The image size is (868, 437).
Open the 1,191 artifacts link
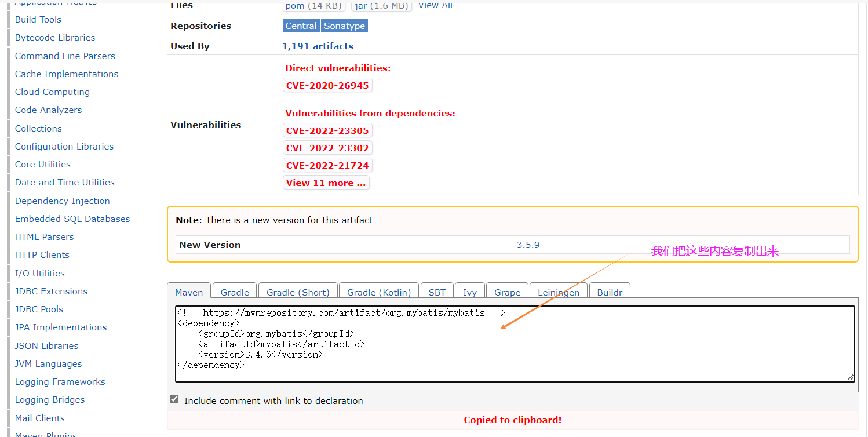[x=318, y=46]
